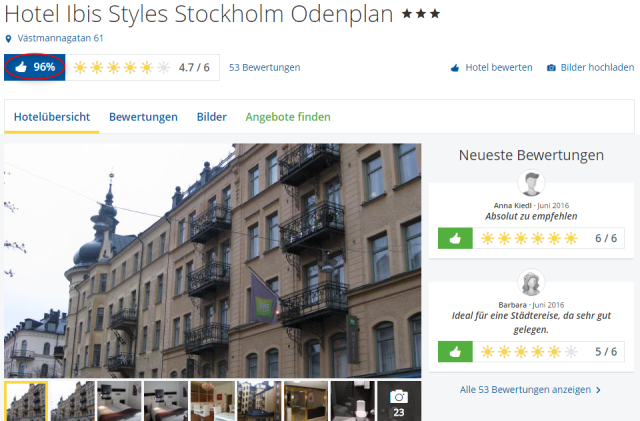
Task: Select the first highlighted facade thumbnail
Action: (x=26, y=401)
